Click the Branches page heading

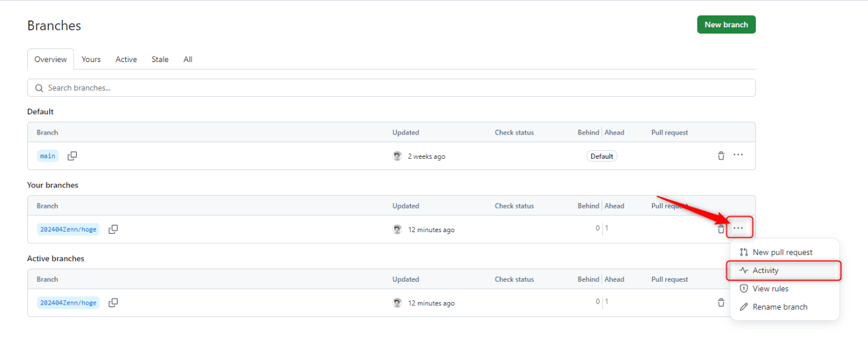[54, 25]
